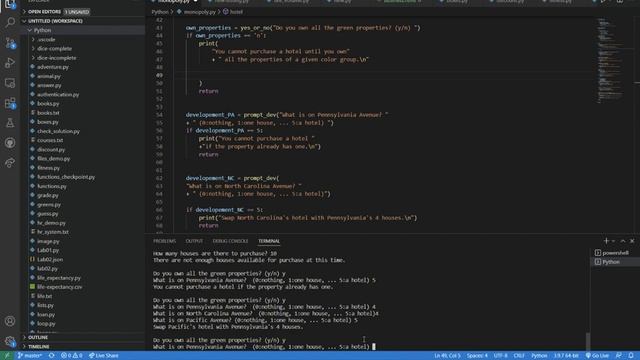Open the feedback icon in status bar
Image resolution: width=640 pixels, height=360 pixels.
(619, 356)
